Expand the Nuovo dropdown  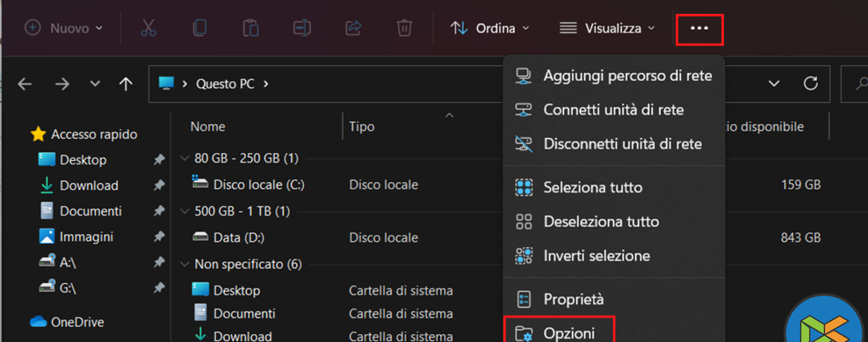pyautogui.click(x=64, y=28)
